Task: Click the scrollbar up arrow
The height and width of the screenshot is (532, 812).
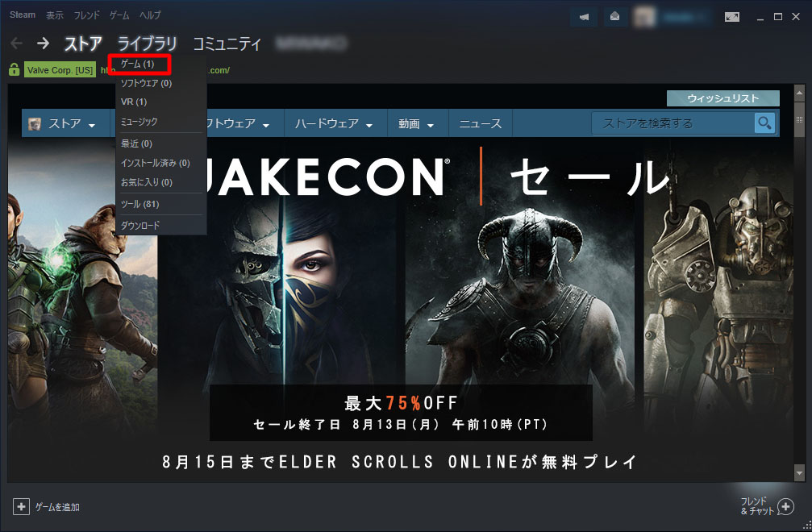Action: (799, 93)
